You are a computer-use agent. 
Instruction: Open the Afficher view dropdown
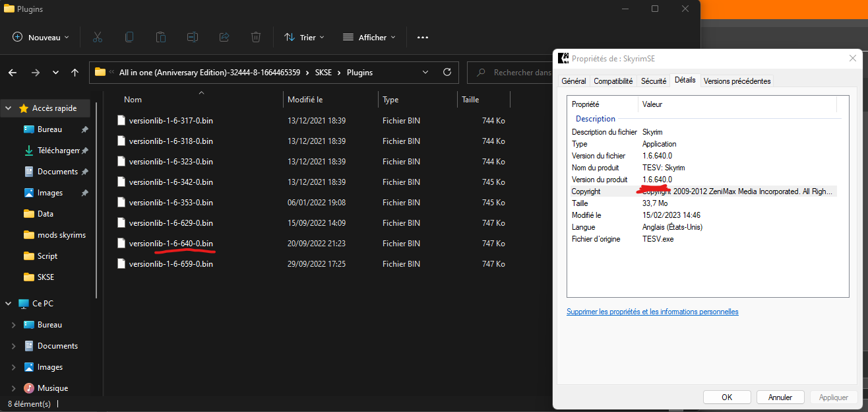coord(369,38)
